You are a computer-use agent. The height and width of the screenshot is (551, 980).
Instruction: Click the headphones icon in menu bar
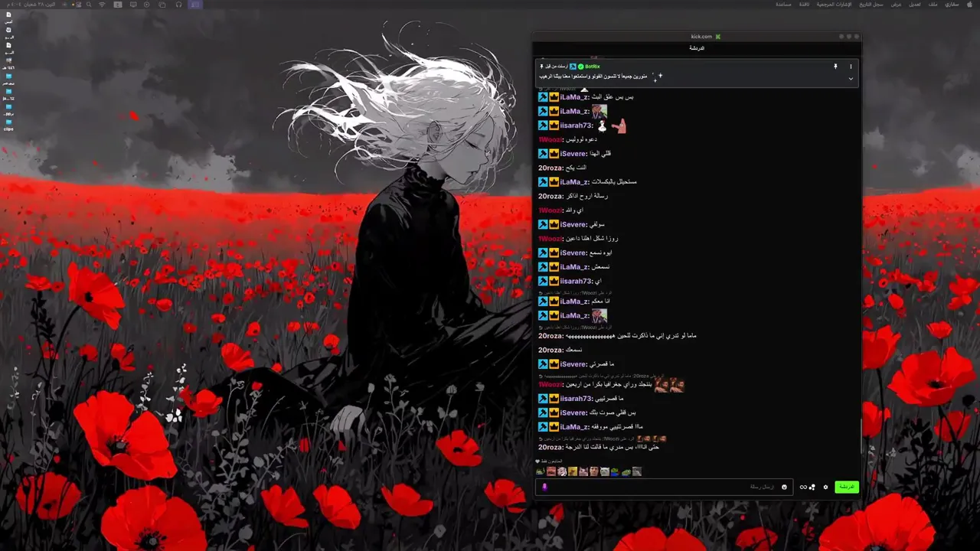178,5
